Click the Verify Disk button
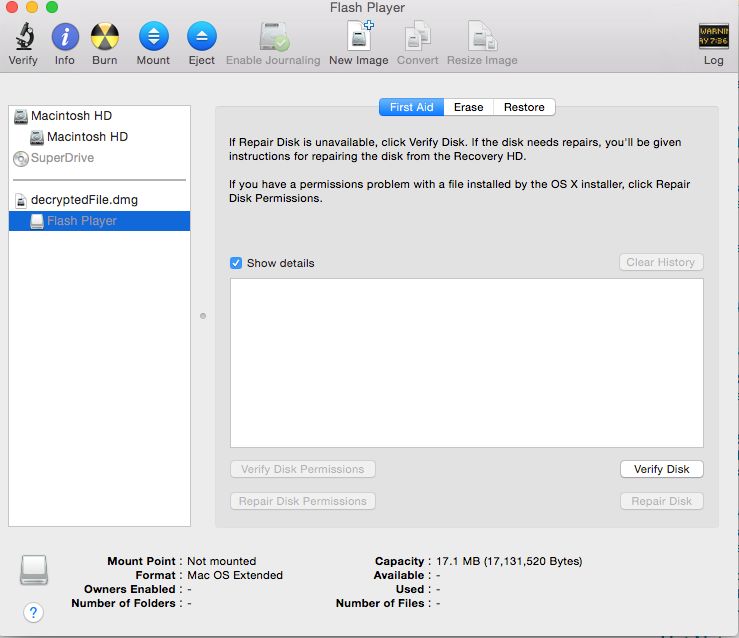Image resolution: width=739 pixels, height=638 pixels. point(662,469)
